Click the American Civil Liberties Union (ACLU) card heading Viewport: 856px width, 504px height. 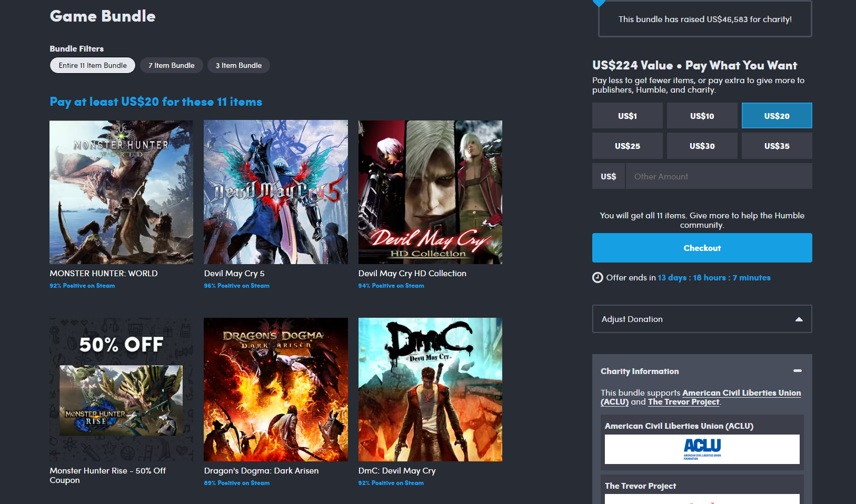click(x=679, y=426)
